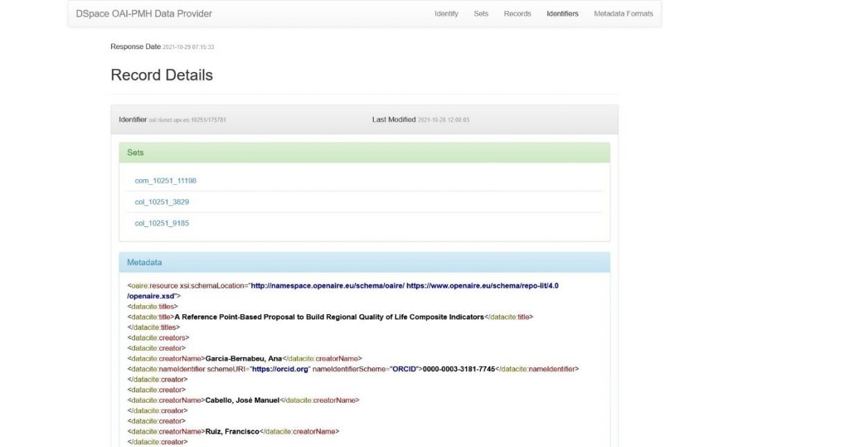Click the Response Date timestamp
The width and height of the screenshot is (868, 447).
(x=188, y=47)
